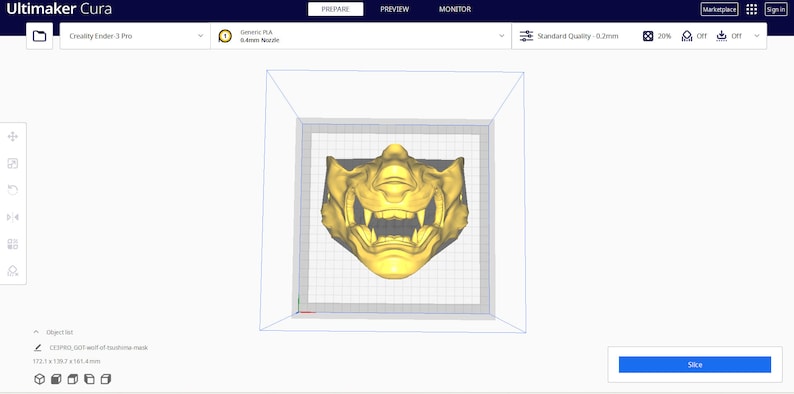Click the print settings sliders icon
The width and height of the screenshot is (794, 394).
pyautogui.click(x=527, y=36)
